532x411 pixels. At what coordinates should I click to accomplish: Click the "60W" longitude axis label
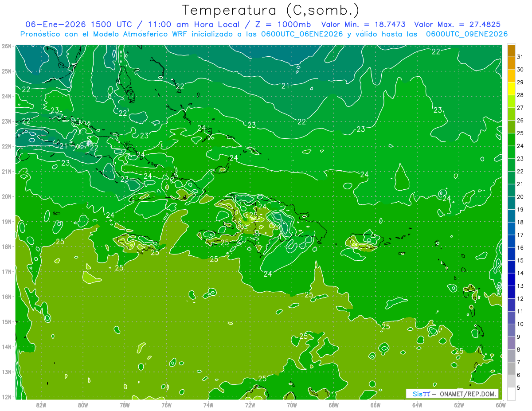pos(501,405)
